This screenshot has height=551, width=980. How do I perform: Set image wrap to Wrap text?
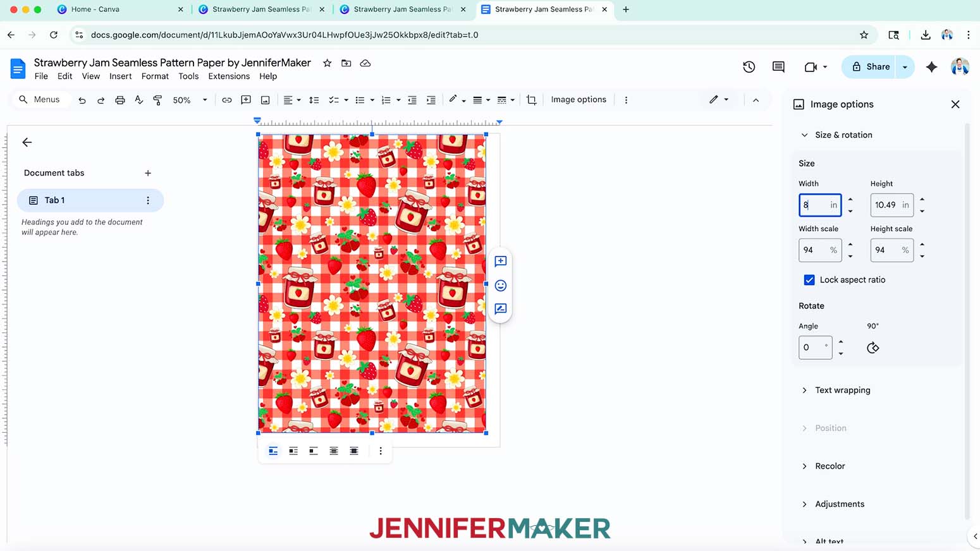(x=293, y=451)
